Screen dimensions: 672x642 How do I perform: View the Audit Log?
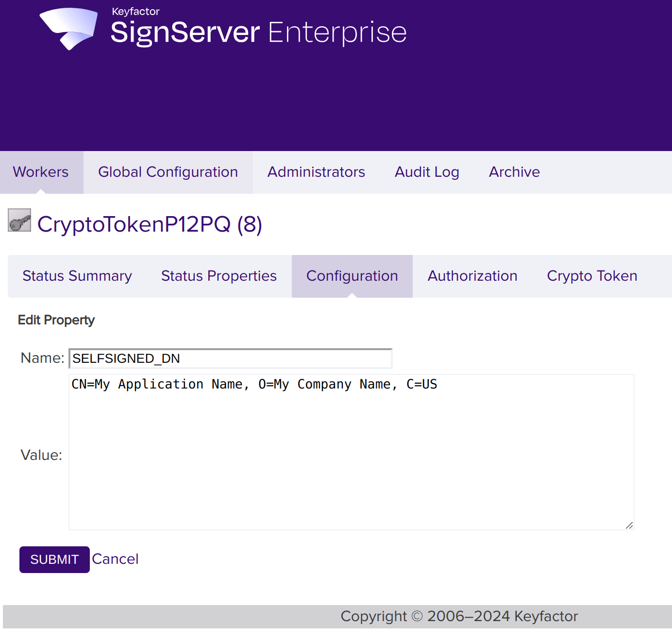(x=427, y=172)
